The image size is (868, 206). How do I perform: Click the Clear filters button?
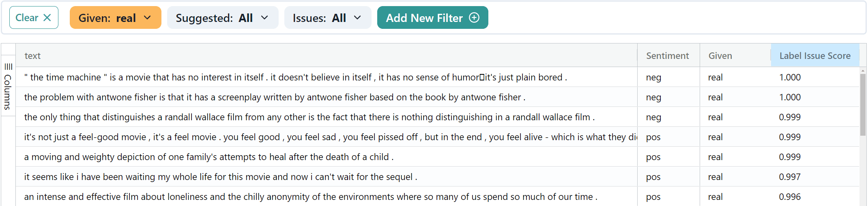point(33,18)
